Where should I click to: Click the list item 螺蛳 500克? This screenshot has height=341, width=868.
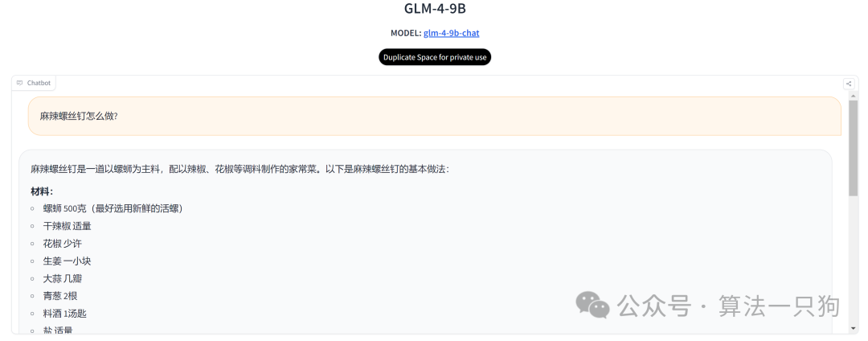click(x=113, y=208)
